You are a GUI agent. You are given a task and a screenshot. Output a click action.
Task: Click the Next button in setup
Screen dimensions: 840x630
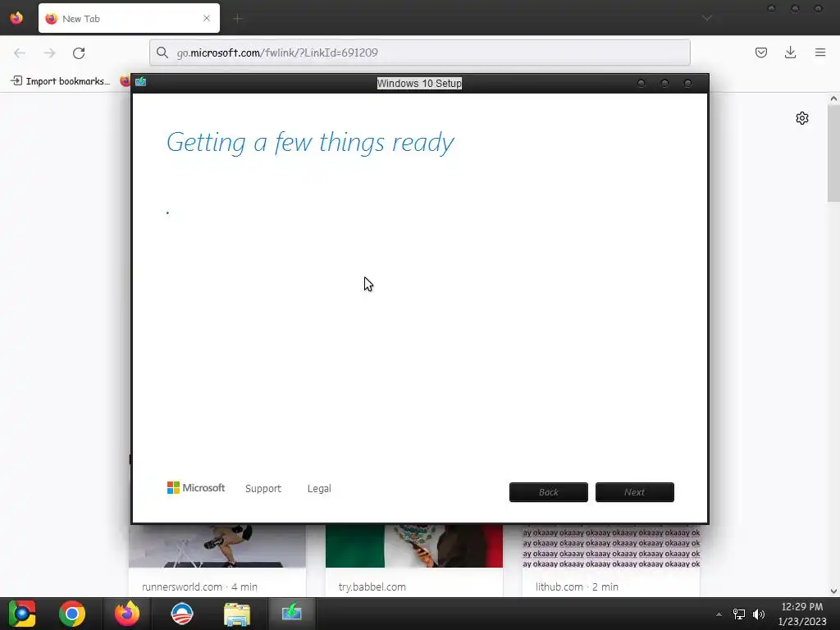coord(635,492)
